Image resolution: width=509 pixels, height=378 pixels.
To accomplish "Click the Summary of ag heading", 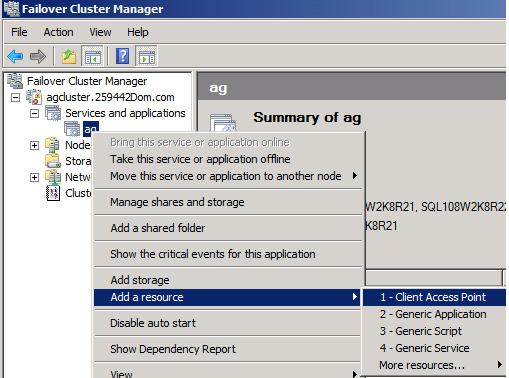I will click(x=307, y=117).
